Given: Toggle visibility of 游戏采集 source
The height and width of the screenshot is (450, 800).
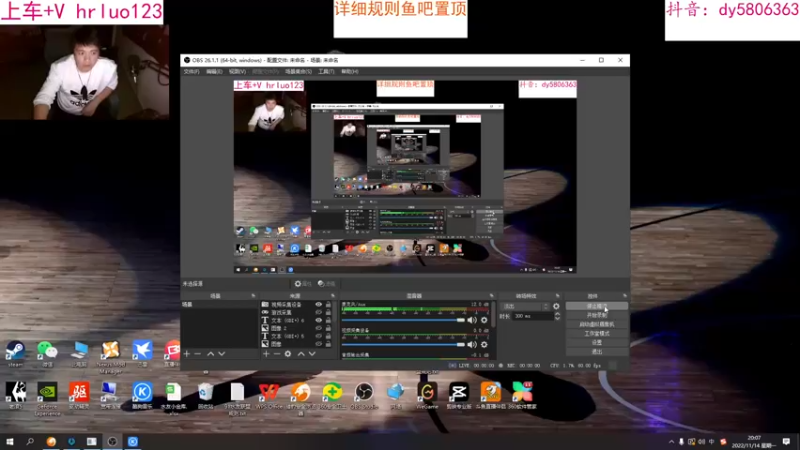Looking at the screenshot, I should click(319, 312).
